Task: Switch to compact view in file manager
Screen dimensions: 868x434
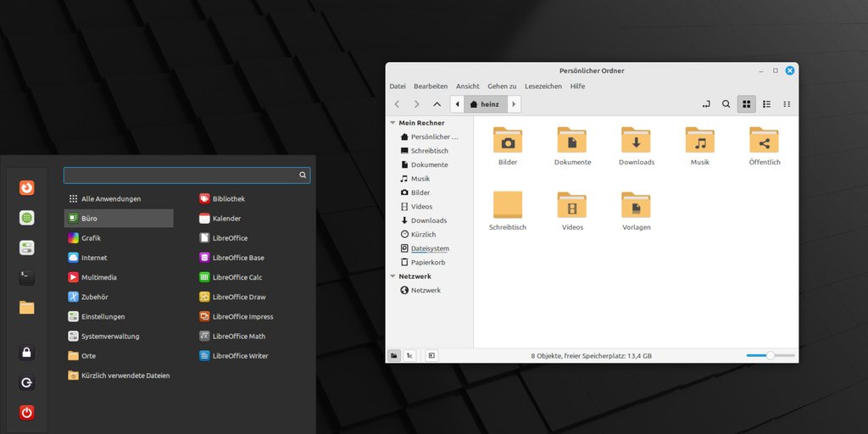Action: point(787,104)
